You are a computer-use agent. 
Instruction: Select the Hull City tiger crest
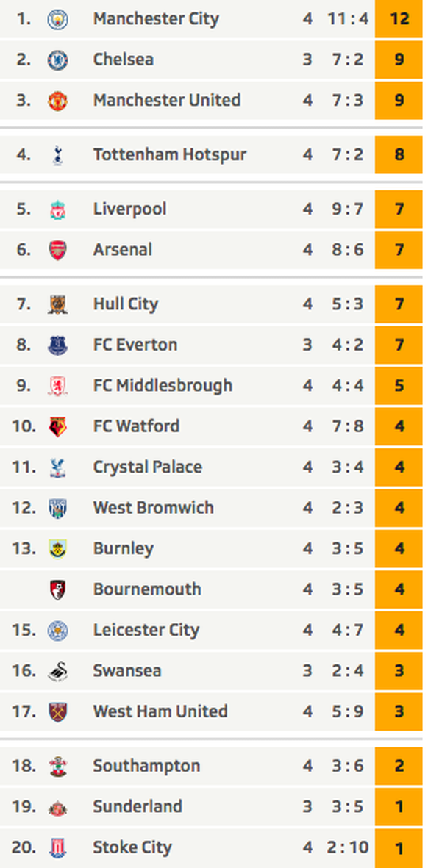click(57, 304)
